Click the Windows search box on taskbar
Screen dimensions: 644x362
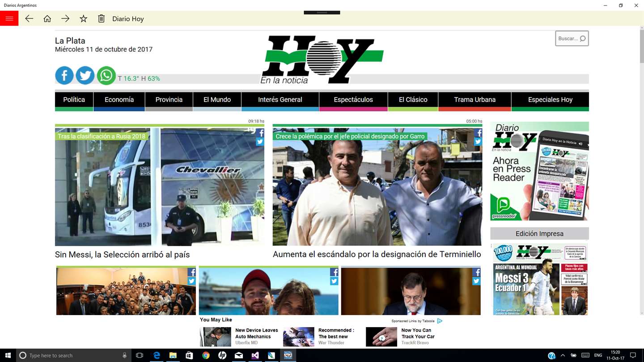[x=74, y=355]
